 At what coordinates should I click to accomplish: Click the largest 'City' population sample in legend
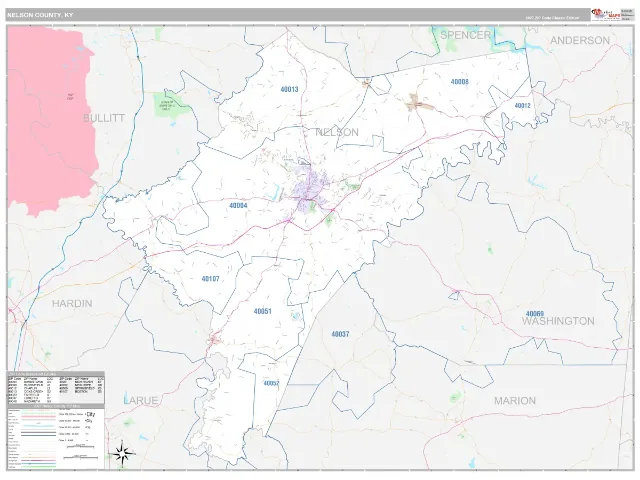pos(91,414)
